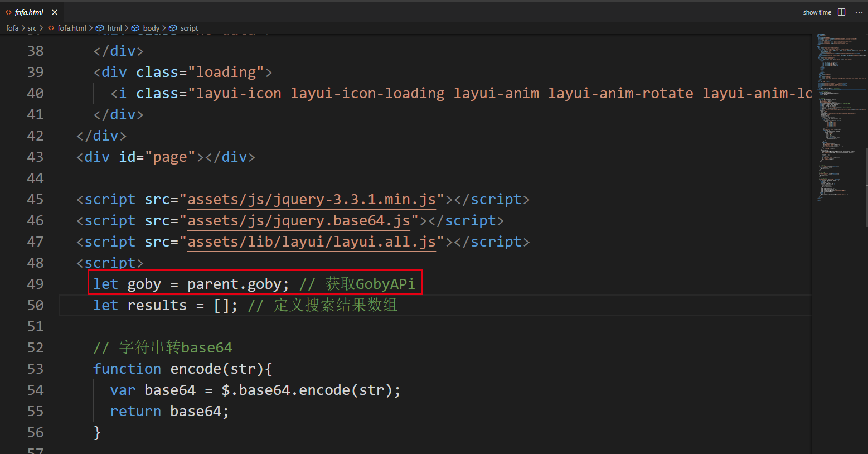Click the html symbol icon in breadcrumbs
Screen dimensions: 868x454
click(100, 28)
